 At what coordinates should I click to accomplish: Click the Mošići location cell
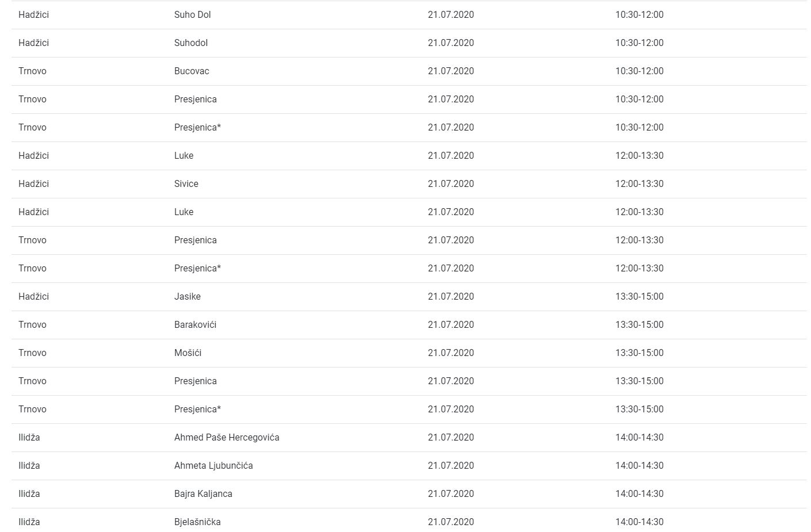pos(188,353)
